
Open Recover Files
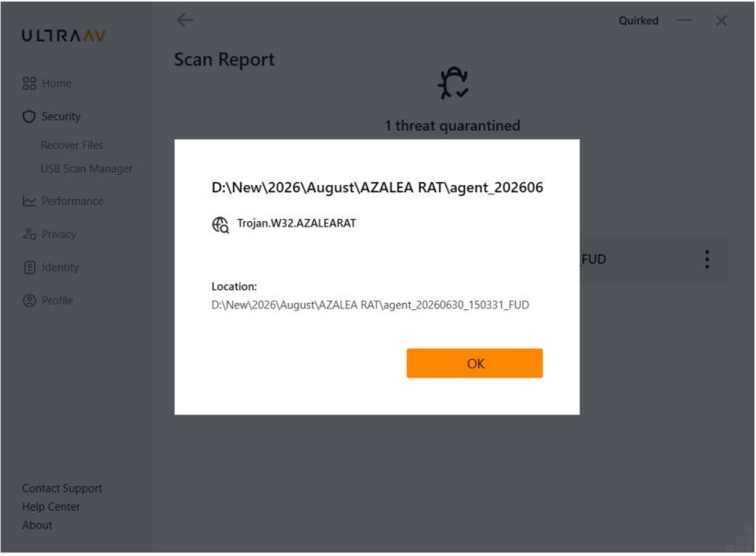(x=72, y=145)
